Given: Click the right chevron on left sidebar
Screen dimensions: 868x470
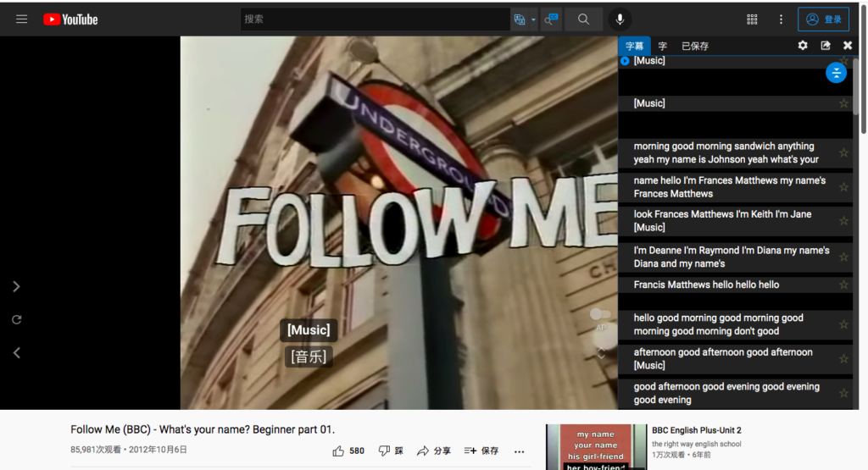Looking at the screenshot, I should [x=17, y=286].
